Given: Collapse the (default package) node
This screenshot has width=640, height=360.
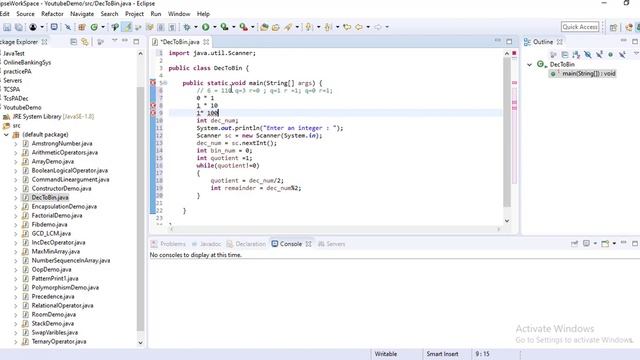Looking at the screenshot, I should pyautogui.click(x=7, y=135).
